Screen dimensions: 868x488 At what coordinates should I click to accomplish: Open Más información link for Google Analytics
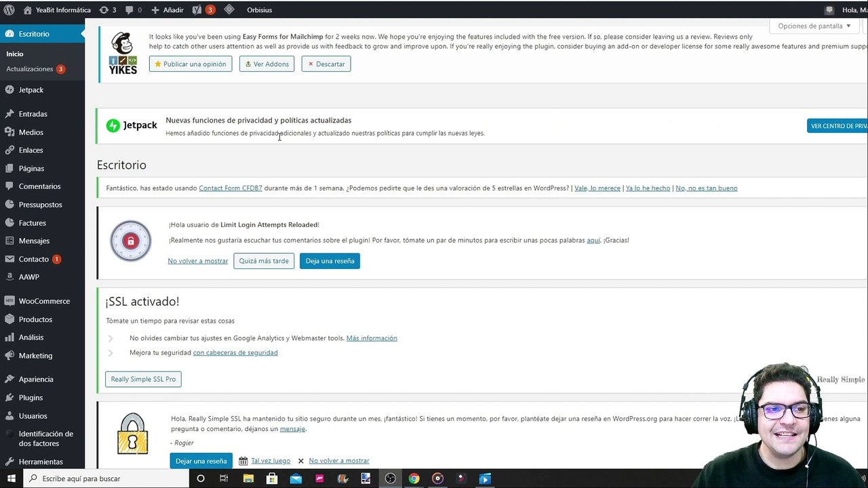click(x=372, y=338)
